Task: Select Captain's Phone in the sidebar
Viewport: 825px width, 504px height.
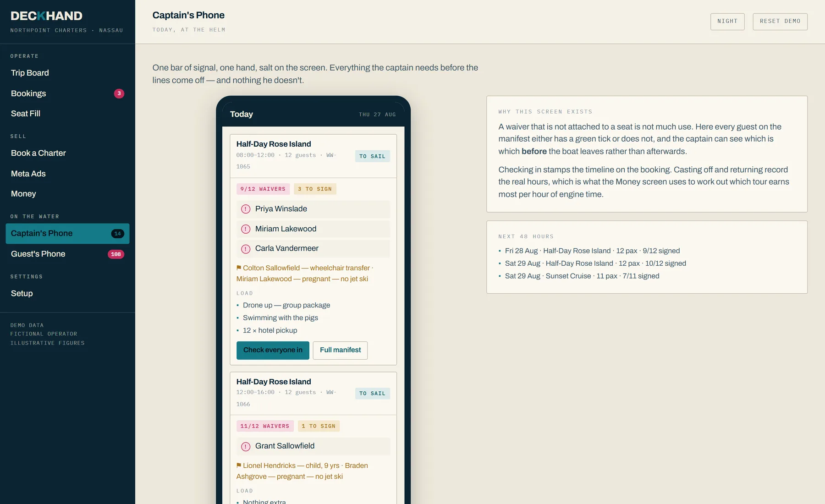Action: [x=67, y=234]
